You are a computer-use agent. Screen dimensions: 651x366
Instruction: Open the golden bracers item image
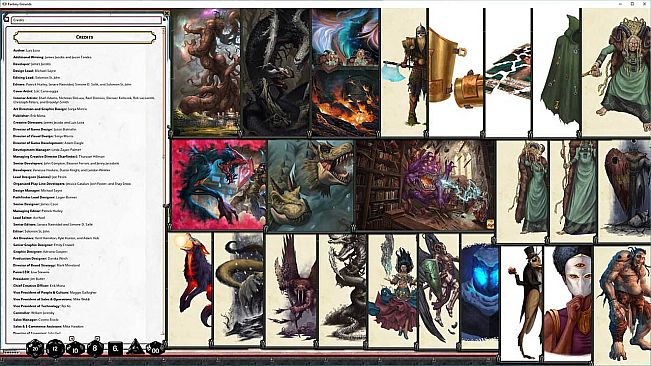coord(456,73)
